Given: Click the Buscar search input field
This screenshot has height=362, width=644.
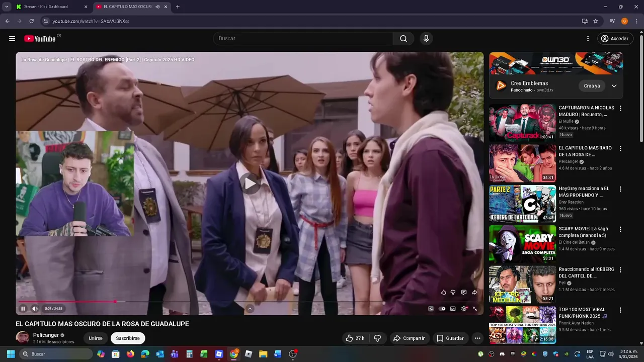Looking at the screenshot, I should [x=303, y=39].
